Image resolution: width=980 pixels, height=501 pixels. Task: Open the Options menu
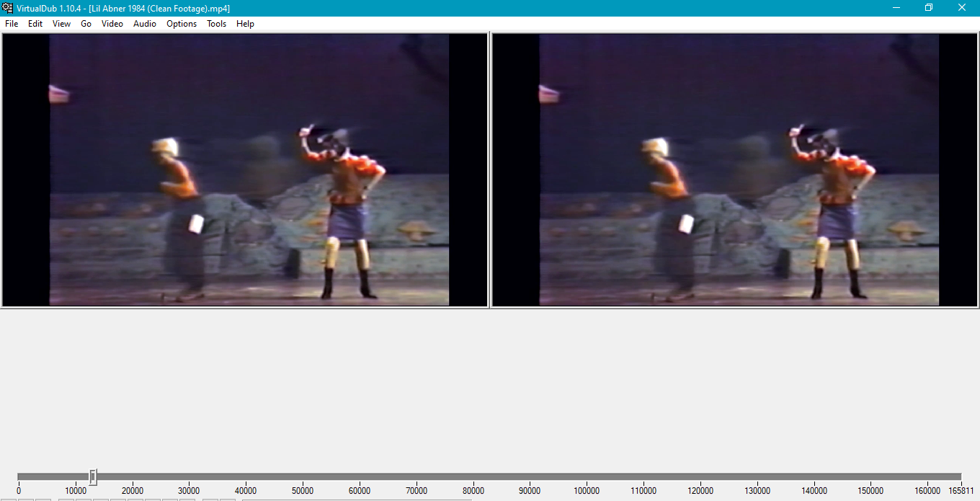pos(182,24)
